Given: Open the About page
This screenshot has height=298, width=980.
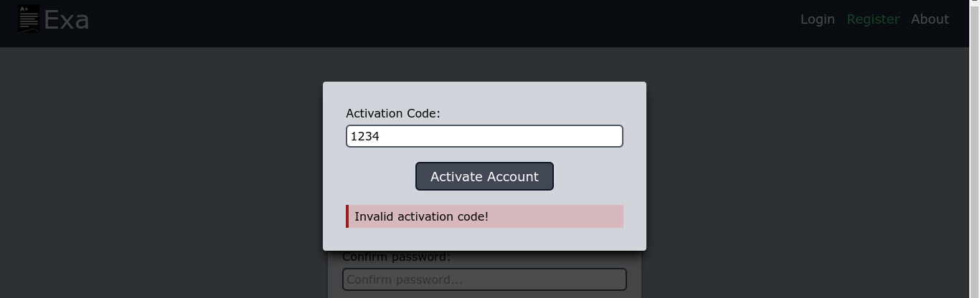Looking at the screenshot, I should click(x=930, y=19).
